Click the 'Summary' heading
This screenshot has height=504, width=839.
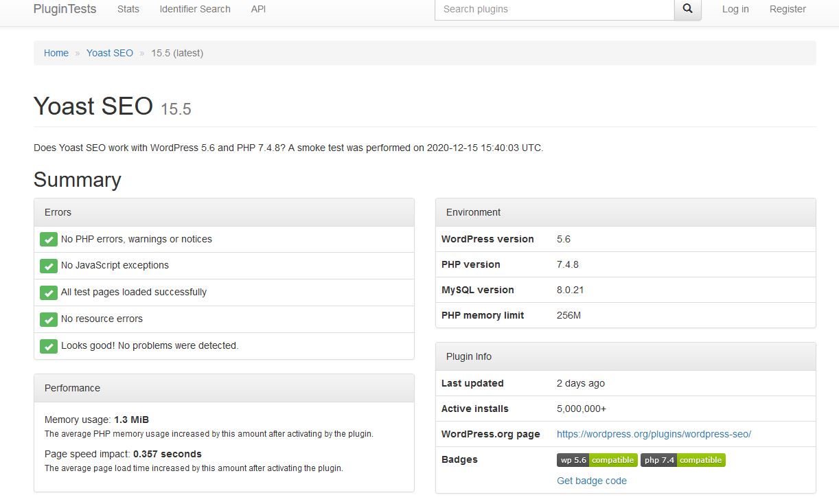pyautogui.click(x=78, y=180)
